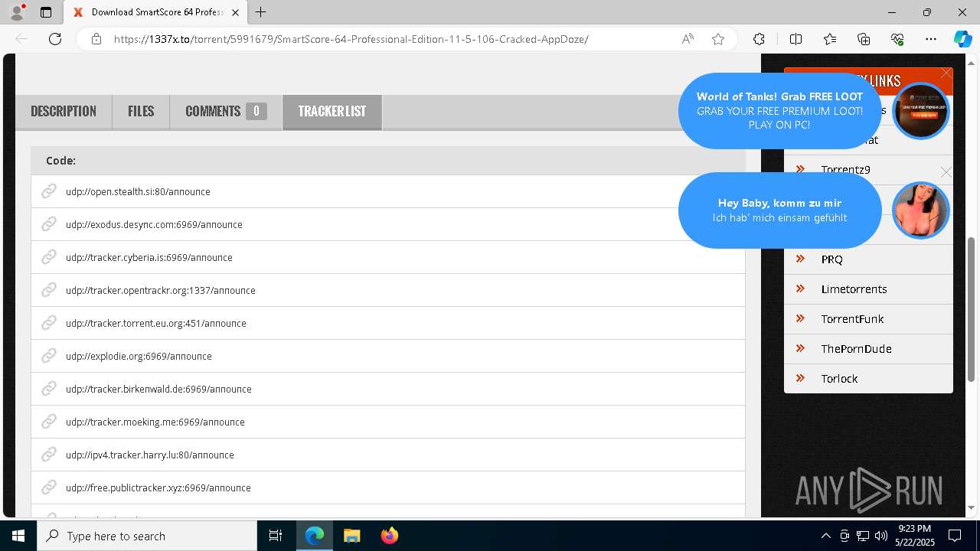Click udp://tracker.torrent.eu.org:451/announce text
The width and height of the screenshot is (980, 551).
click(156, 323)
